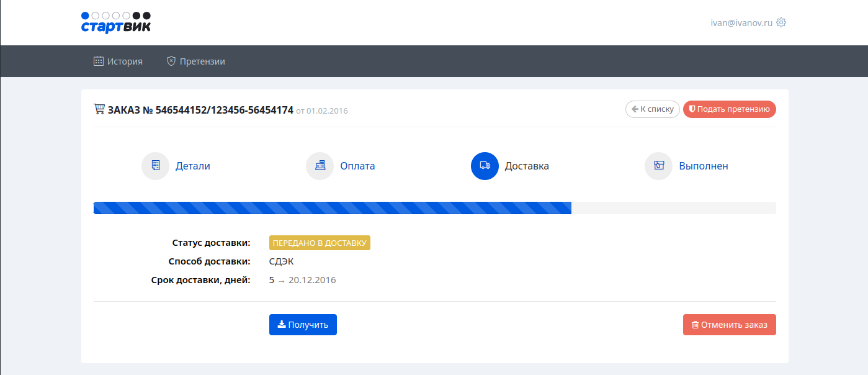868x375 pixels.
Task: Open settings gear icon next to email
Action: click(781, 22)
